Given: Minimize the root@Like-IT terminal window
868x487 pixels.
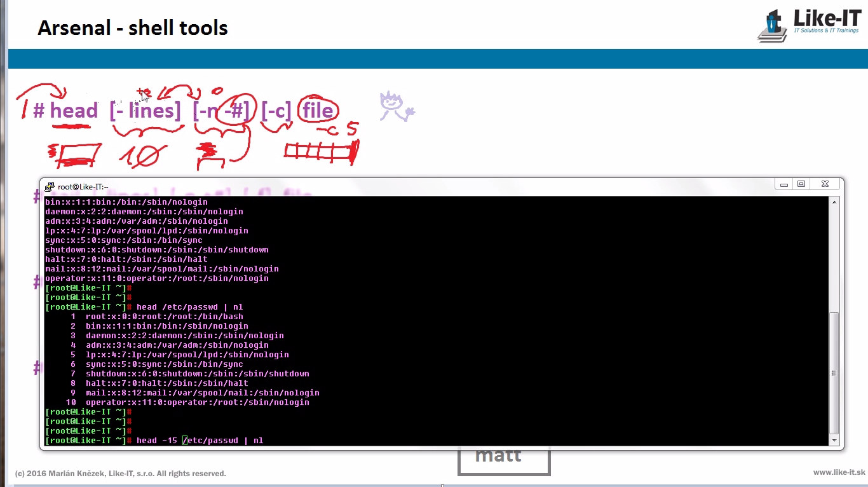Looking at the screenshot, I should pos(784,184).
